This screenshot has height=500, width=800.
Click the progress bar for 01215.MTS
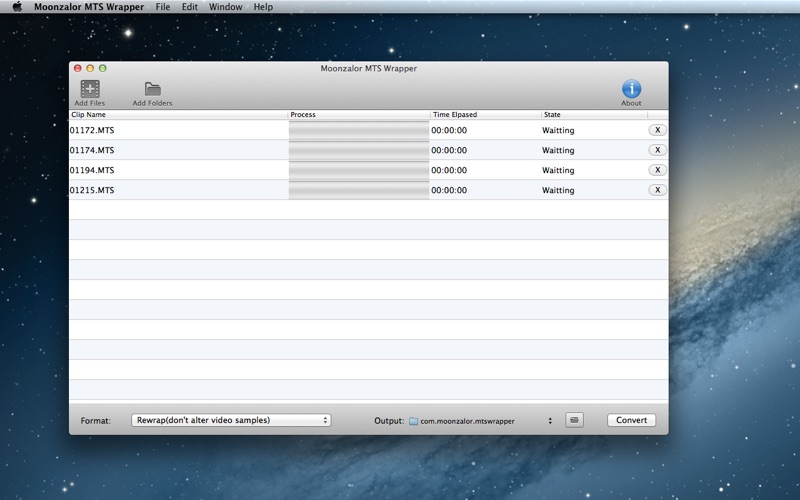point(359,190)
